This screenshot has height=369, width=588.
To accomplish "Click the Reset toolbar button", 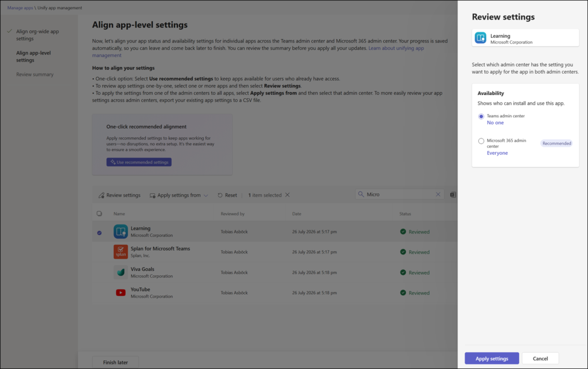I will pyautogui.click(x=227, y=195).
